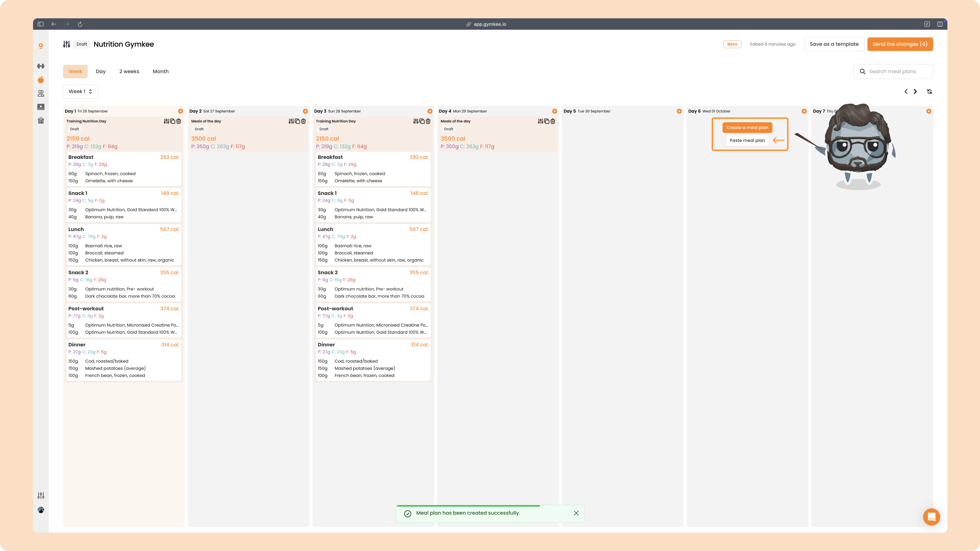This screenshot has height=551, width=980.
Task: Delete the Day 3 Training Nutrition Day plan
Action: pos(428,121)
